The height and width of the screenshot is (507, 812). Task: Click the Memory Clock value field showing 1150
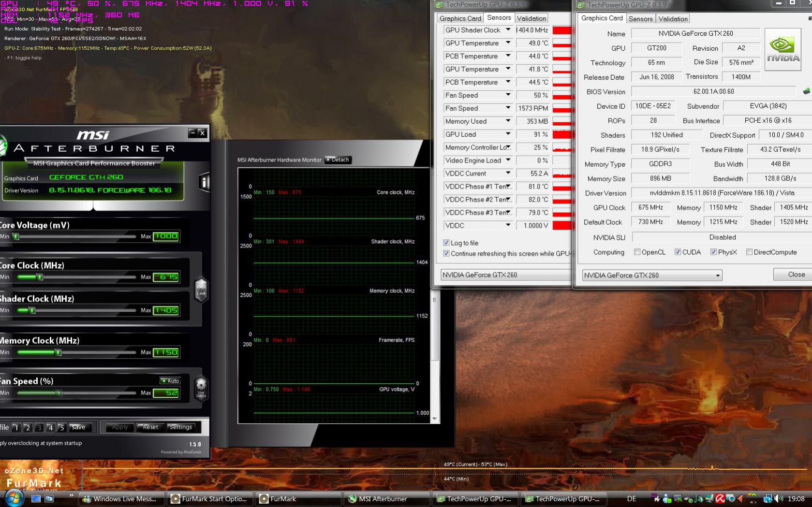click(166, 352)
